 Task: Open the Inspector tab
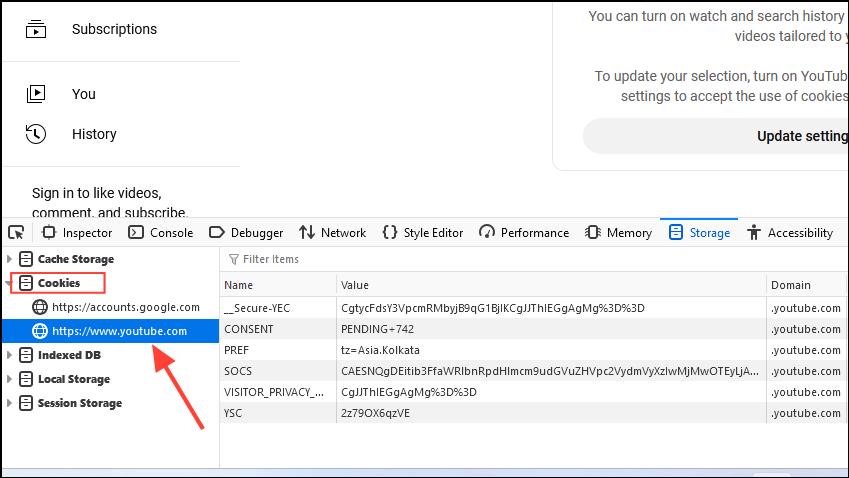click(x=77, y=233)
